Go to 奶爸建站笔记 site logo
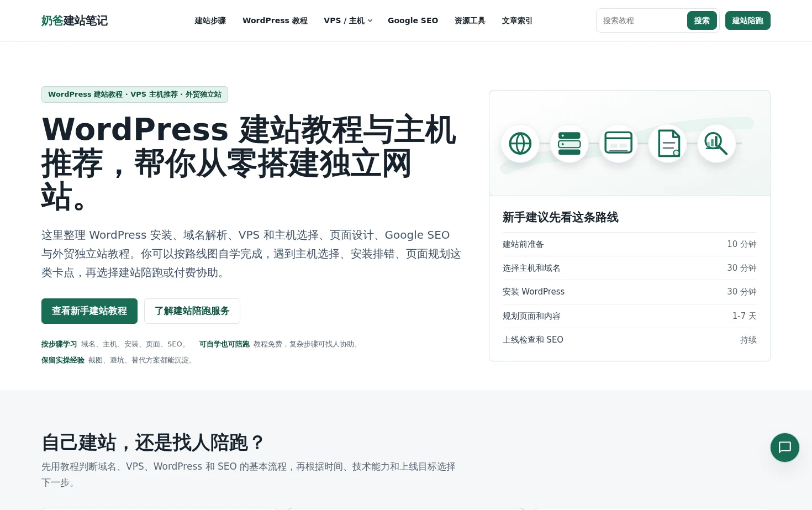The height and width of the screenshot is (510, 812). coord(75,20)
